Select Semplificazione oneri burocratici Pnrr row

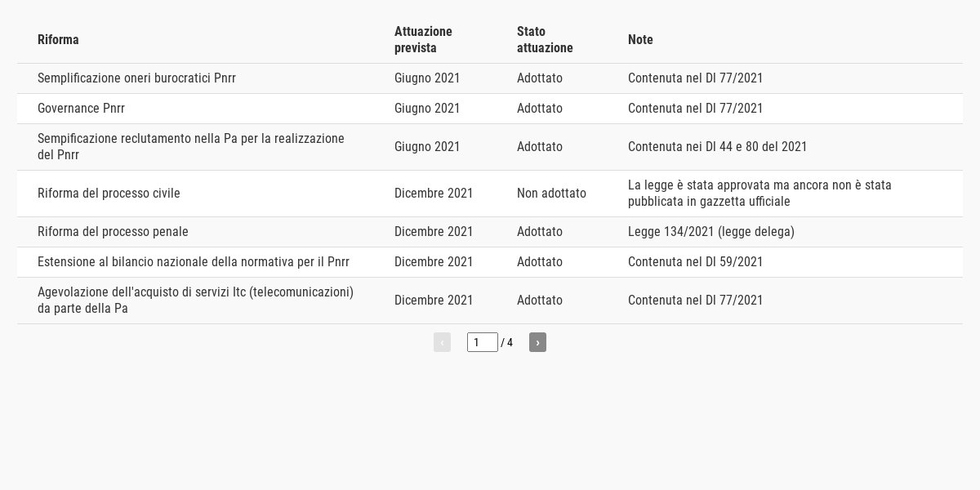[x=490, y=78]
